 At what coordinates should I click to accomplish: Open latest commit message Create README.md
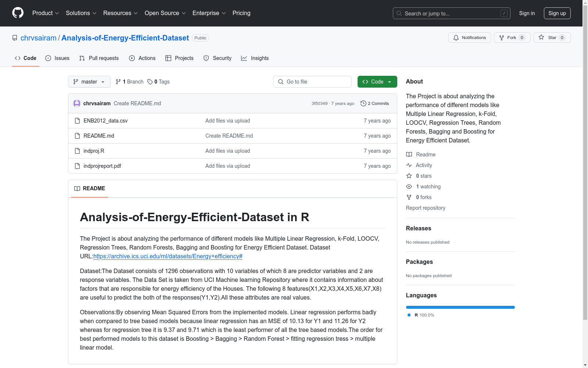[x=137, y=103]
